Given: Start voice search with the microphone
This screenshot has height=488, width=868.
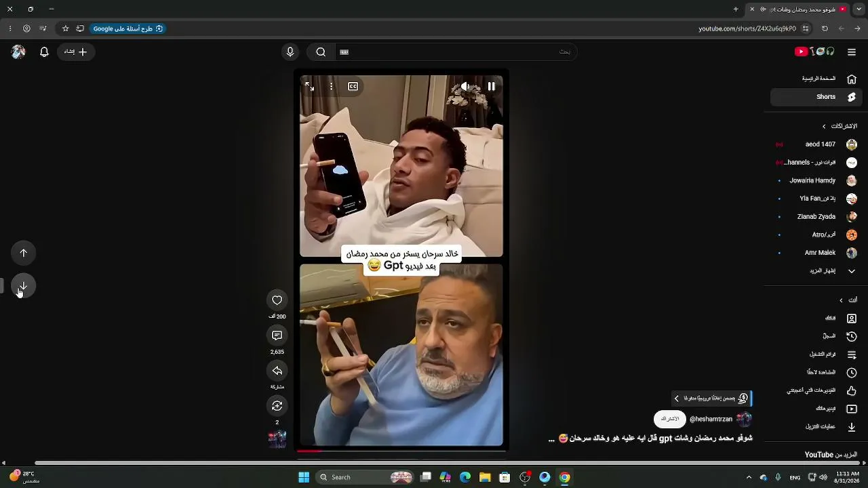Looking at the screenshot, I should click(290, 52).
